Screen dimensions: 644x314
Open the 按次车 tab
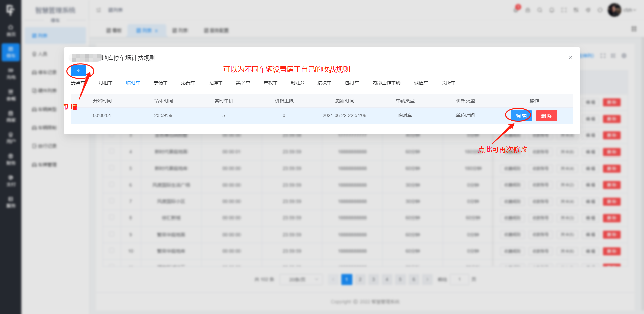coord(324,83)
